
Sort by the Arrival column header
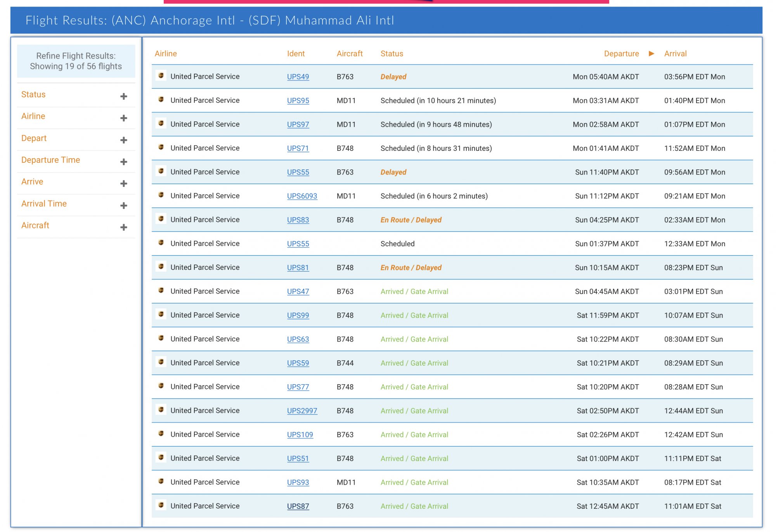click(675, 54)
